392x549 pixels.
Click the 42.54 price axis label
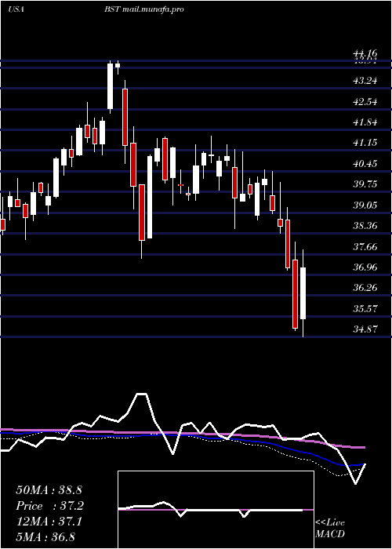click(365, 102)
